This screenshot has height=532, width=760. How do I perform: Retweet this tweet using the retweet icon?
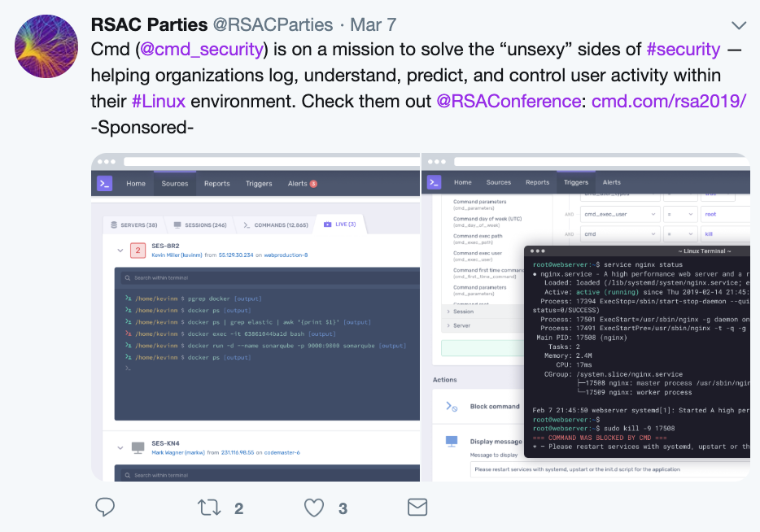209,508
